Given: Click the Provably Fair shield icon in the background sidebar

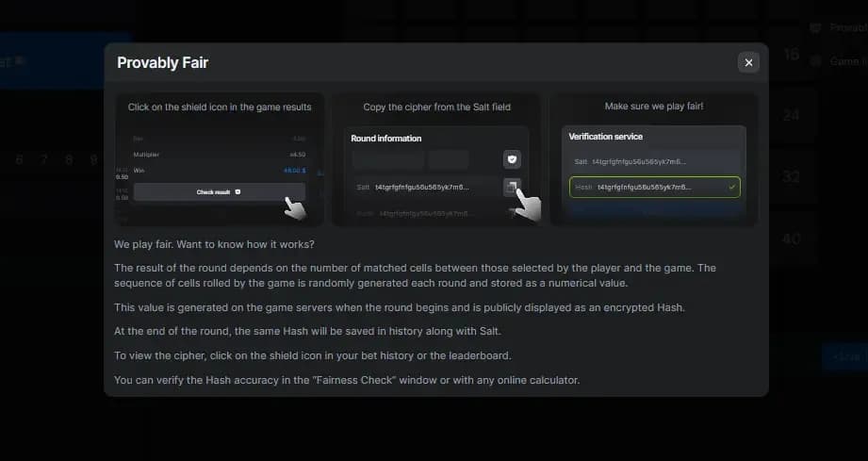Looking at the screenshot, I should tap(815, 27).
